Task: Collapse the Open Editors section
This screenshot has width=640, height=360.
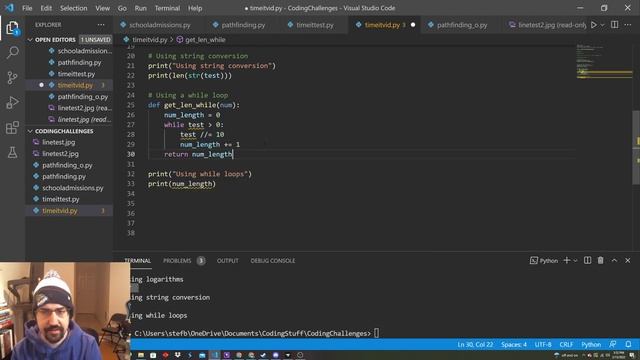Action: pyautogui.click(x=69, y=40)
